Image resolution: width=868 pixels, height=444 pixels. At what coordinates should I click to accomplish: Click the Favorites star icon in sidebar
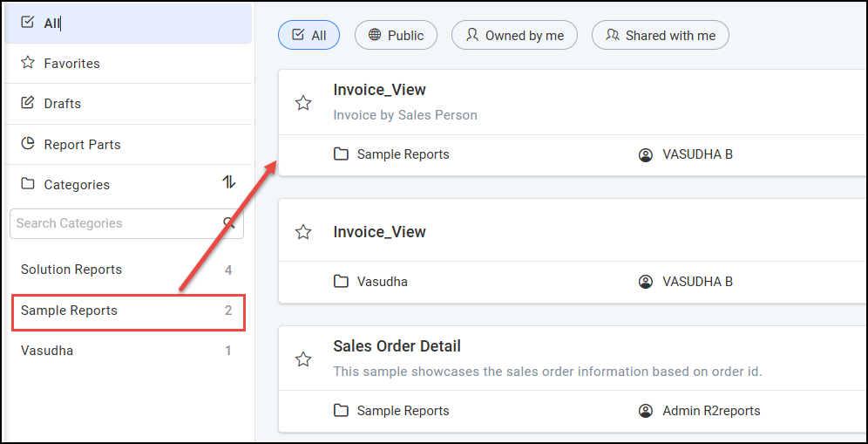[28, 63]
